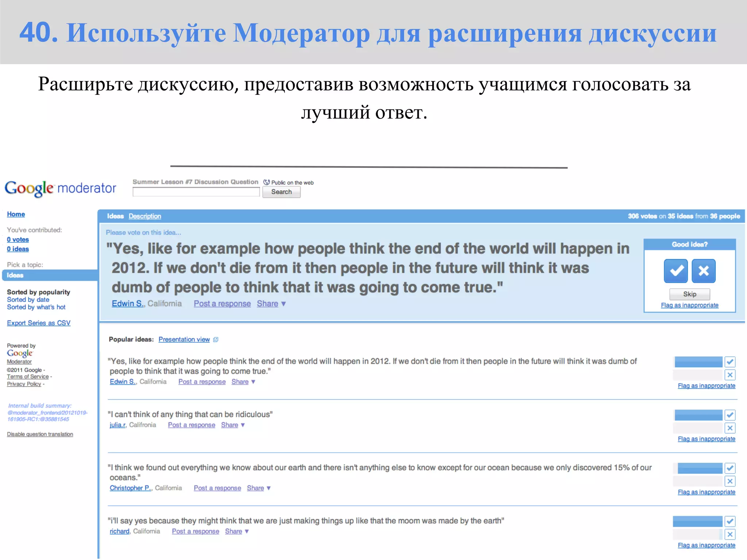
Task: Vote yes on julia.r's idea
Action: pos(730,415)
